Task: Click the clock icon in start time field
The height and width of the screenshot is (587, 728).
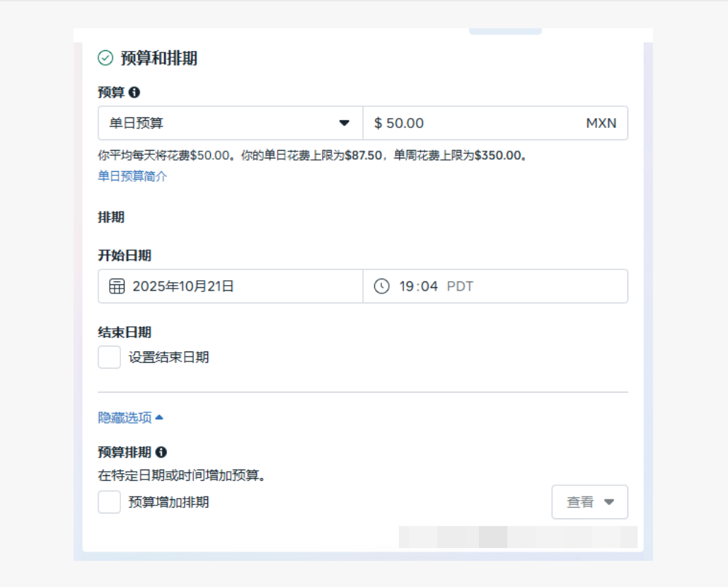Action: (x=381, y=286)
